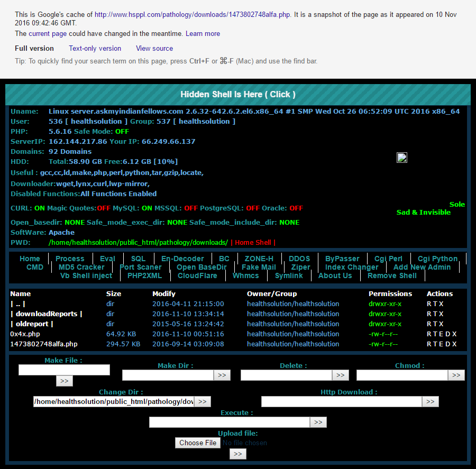476x469 pixels.
Task: Open the CloudFlare menu item
Action: pos(197,275)
